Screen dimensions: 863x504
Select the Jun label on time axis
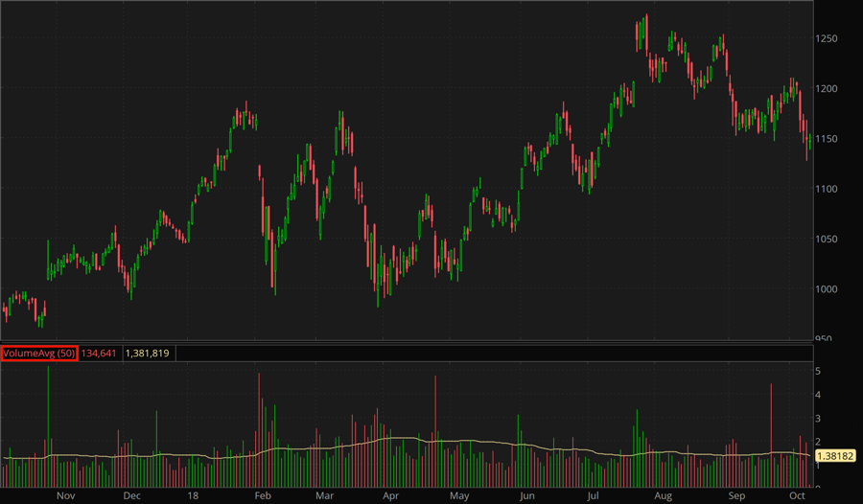(526, 496)
